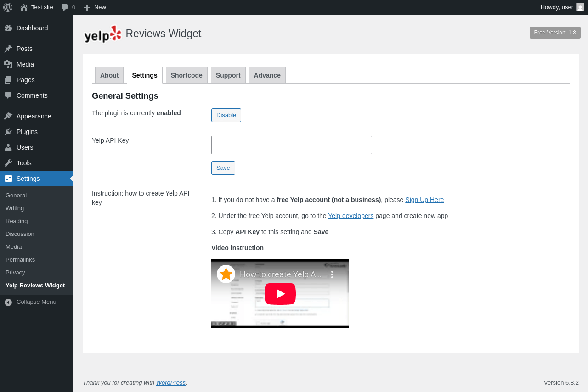Click the Pages sidebar icon
The image size is (588, 392).
click(x=8, y=80)
